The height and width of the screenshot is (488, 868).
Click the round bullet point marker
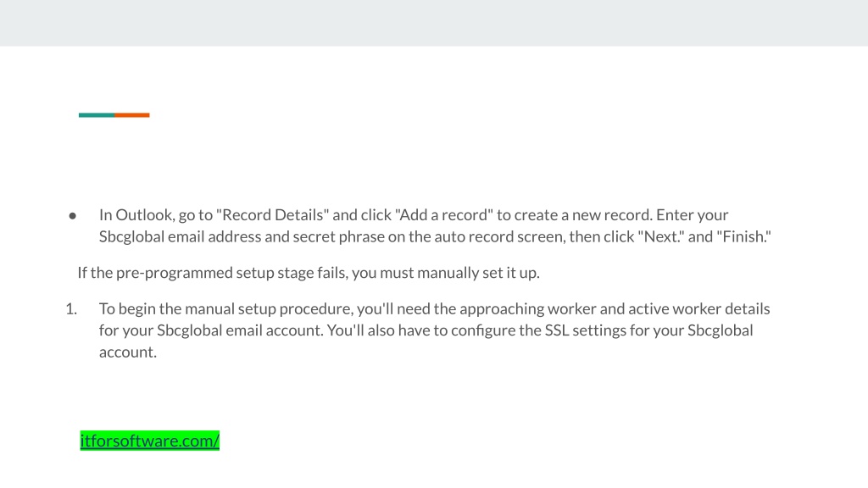pyautogui.click(x=73, y=216)
